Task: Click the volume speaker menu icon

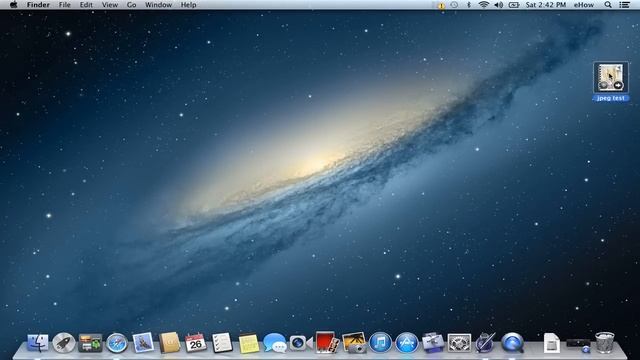Action: [x=498, y=5]
